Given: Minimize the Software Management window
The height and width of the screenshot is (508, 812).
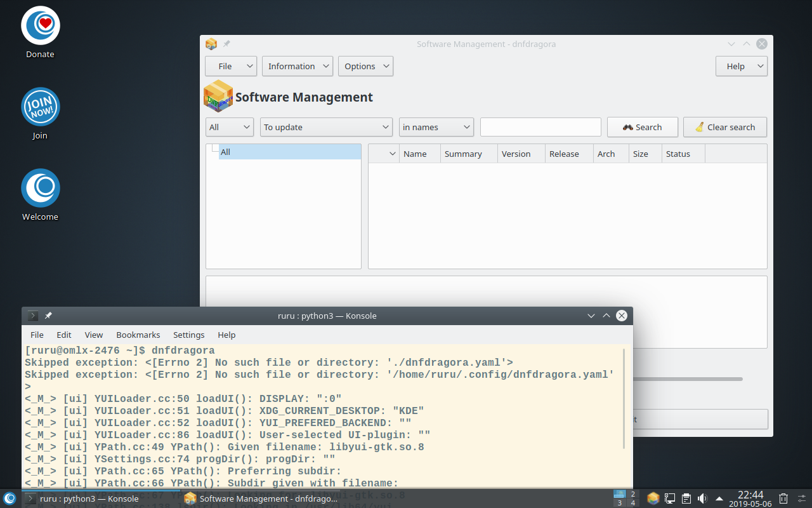Looking at the screenshot, I should (x=731, y=44).
